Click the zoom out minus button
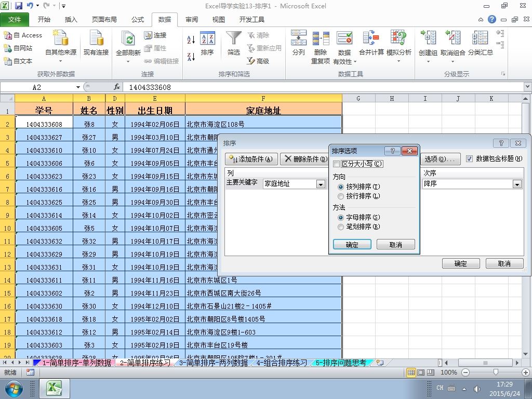The image size is (532, 399). 465,373
